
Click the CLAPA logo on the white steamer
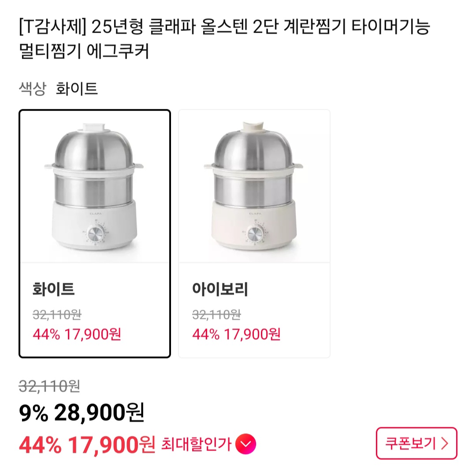(94, 212)
